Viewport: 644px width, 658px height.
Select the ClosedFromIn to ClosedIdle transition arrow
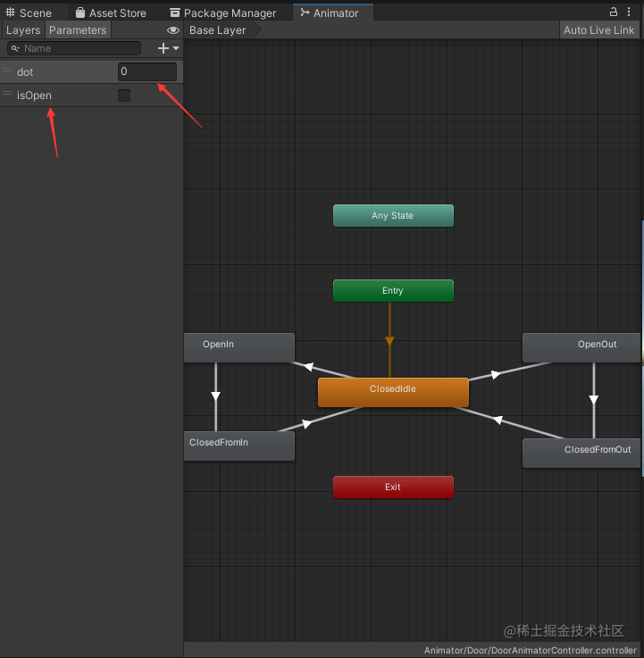[307, 424]
